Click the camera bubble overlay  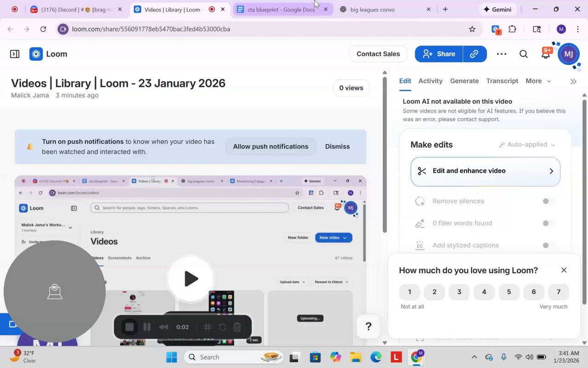coord(55,292)
